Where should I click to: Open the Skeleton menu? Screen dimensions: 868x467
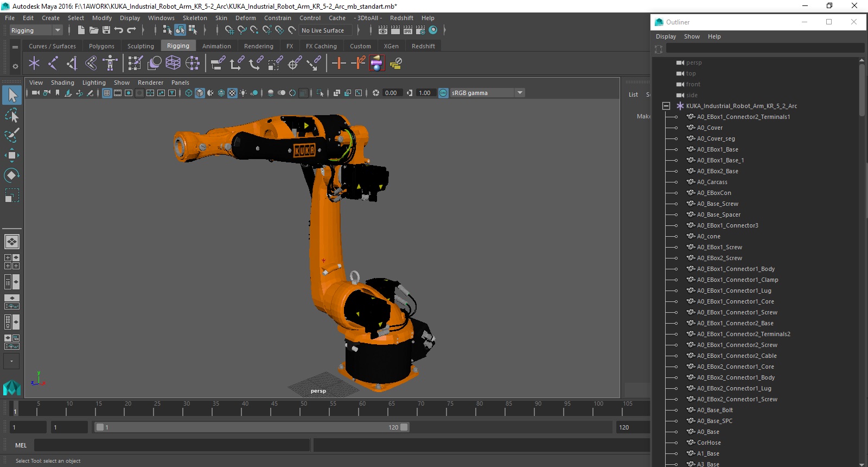(195, 18)
